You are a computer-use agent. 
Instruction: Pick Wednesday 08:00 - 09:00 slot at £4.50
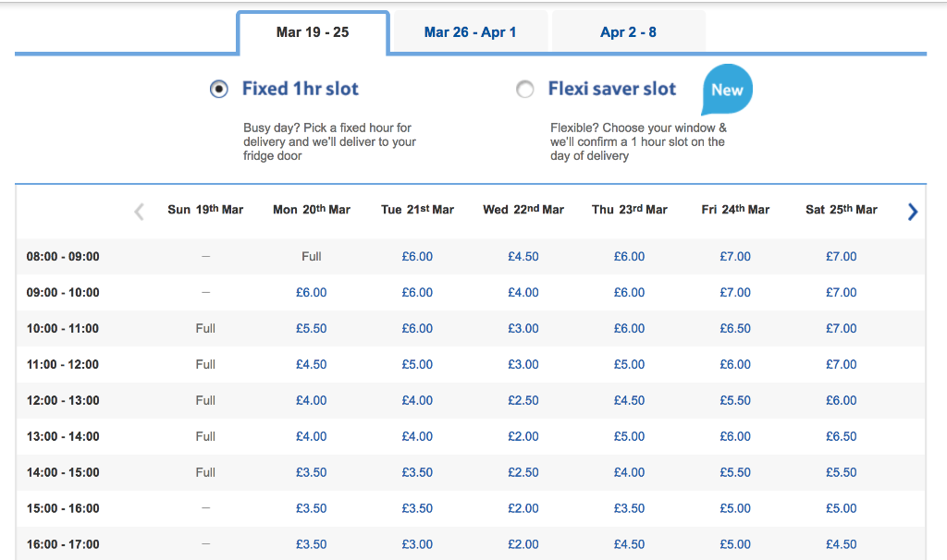click(523, 257)
